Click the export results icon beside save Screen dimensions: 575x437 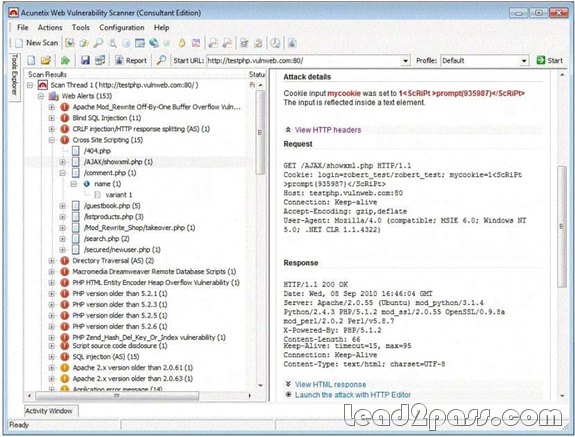100,60
